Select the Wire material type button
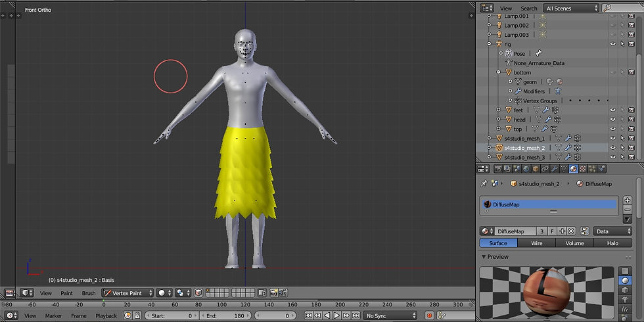The height and width of the screenshot is (322, 644). (536, 243)
